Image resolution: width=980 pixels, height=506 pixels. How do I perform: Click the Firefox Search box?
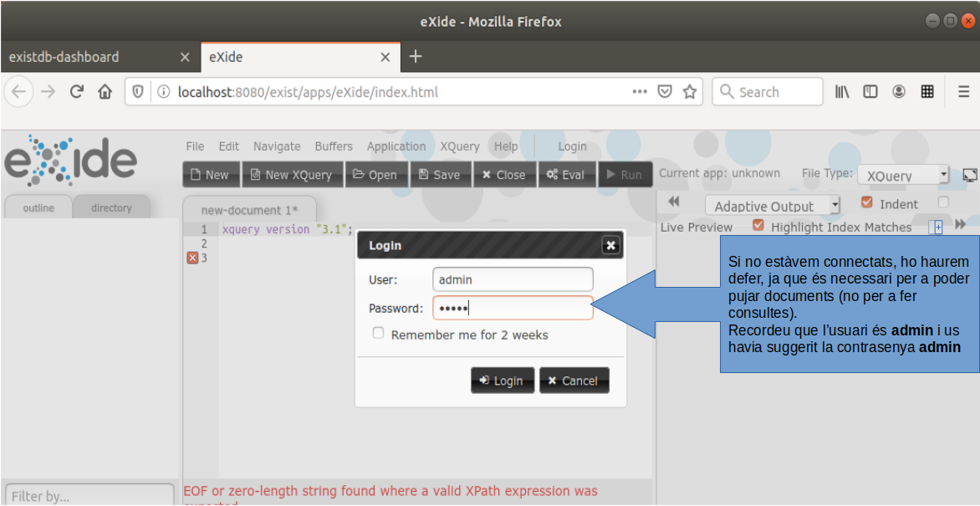point(768,92)
